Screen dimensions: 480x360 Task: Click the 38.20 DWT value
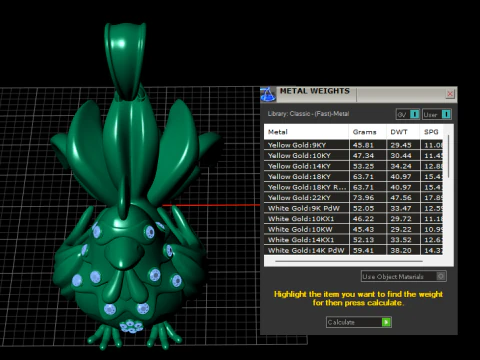[401, 251]
